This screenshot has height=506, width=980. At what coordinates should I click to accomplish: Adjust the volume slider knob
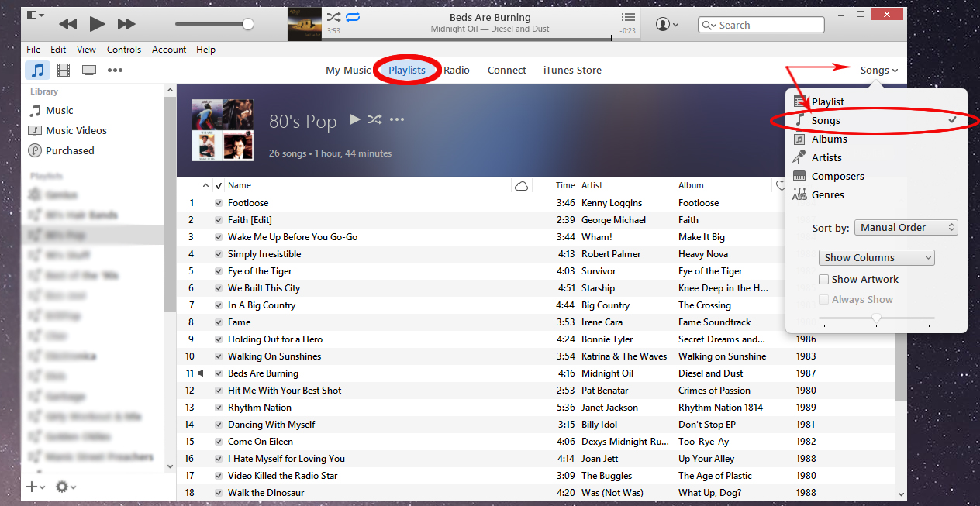pos(248,24)
